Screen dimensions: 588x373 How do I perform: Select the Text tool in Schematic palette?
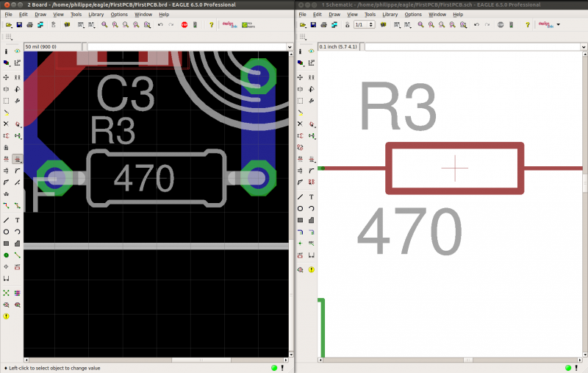click(x=312, y=197)
